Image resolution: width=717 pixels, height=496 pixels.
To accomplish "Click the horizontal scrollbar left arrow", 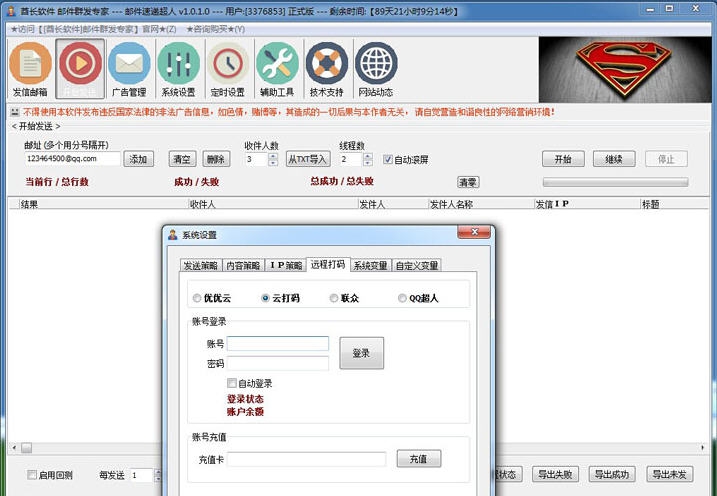I will point(15,448).
